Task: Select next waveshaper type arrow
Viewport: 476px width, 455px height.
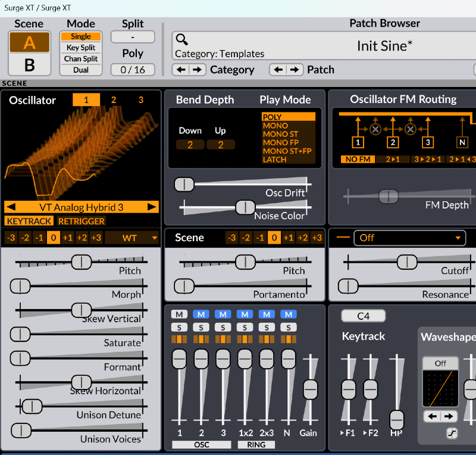Action: pos(449,416)
